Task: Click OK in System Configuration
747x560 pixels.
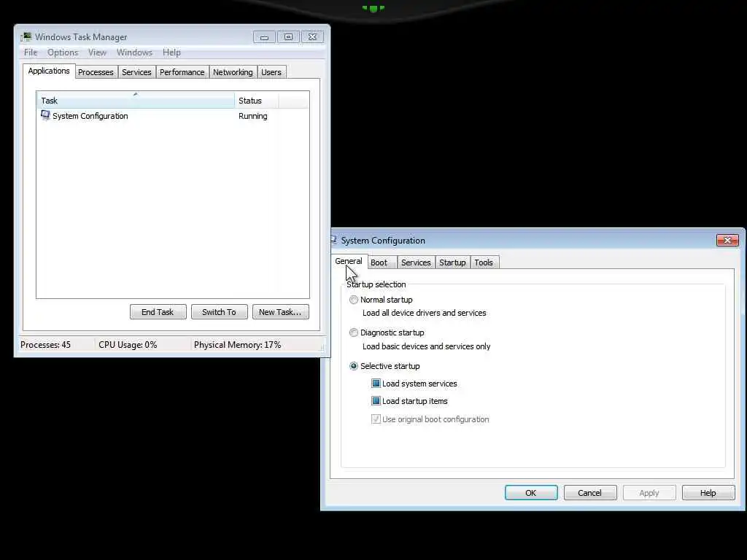Action: (531, 493)
